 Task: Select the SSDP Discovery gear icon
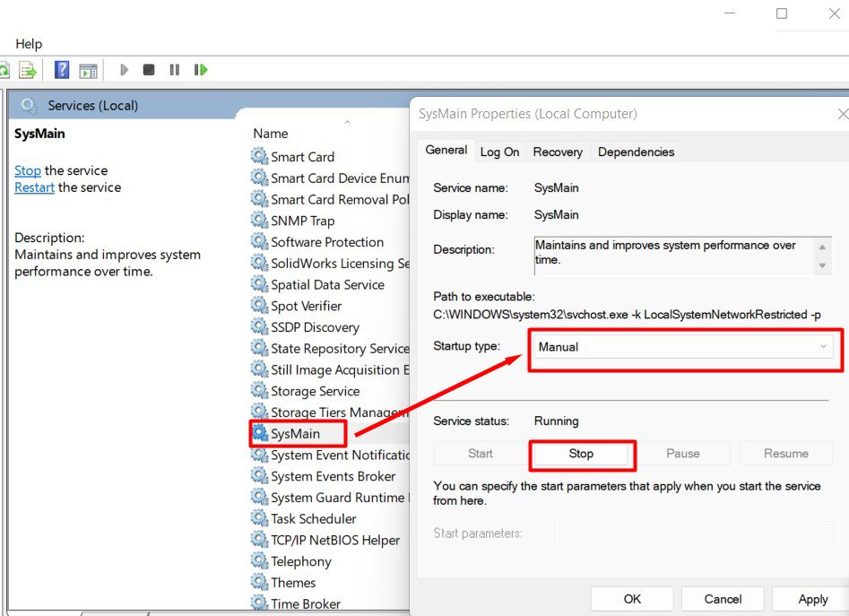(x=260, y=327)
